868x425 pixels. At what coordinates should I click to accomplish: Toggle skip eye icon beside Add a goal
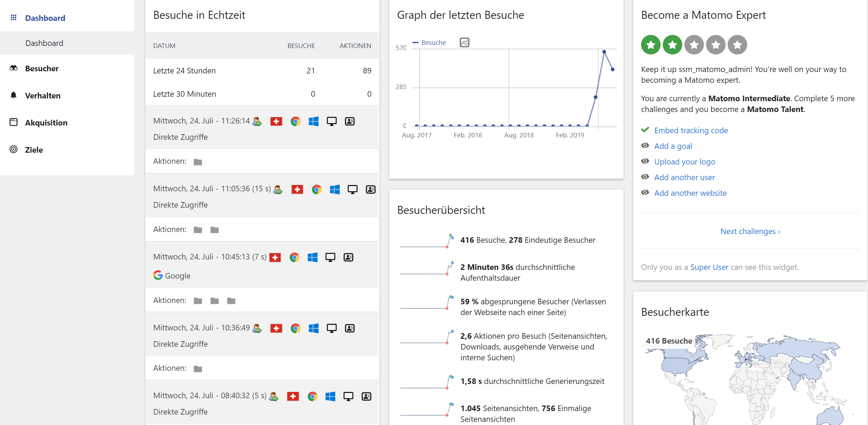coord(645,145)
